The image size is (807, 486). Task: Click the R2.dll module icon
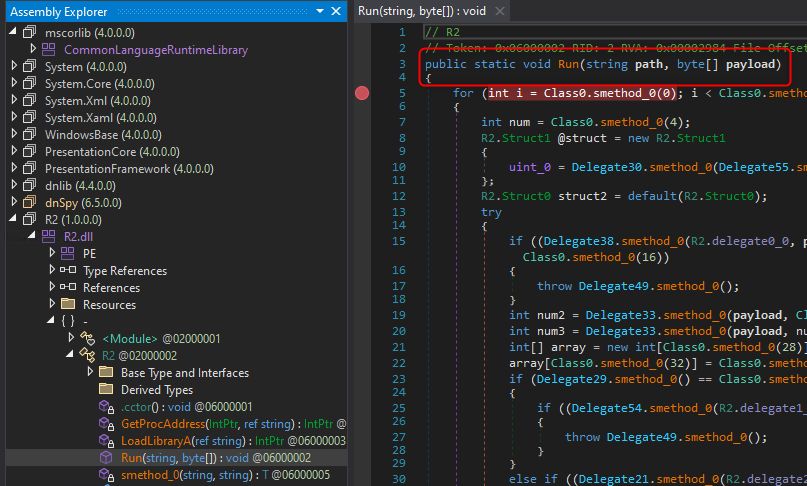point(48,236)
